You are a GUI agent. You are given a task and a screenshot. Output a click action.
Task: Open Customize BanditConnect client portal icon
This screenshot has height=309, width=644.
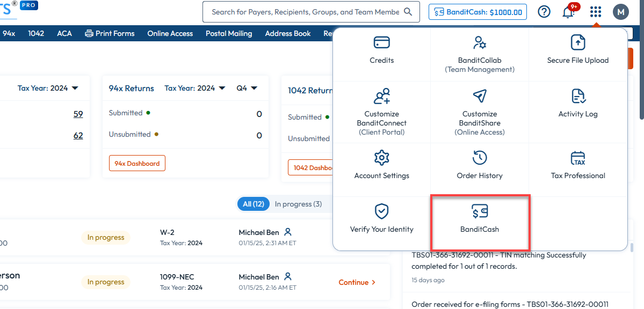coord(381,95)
